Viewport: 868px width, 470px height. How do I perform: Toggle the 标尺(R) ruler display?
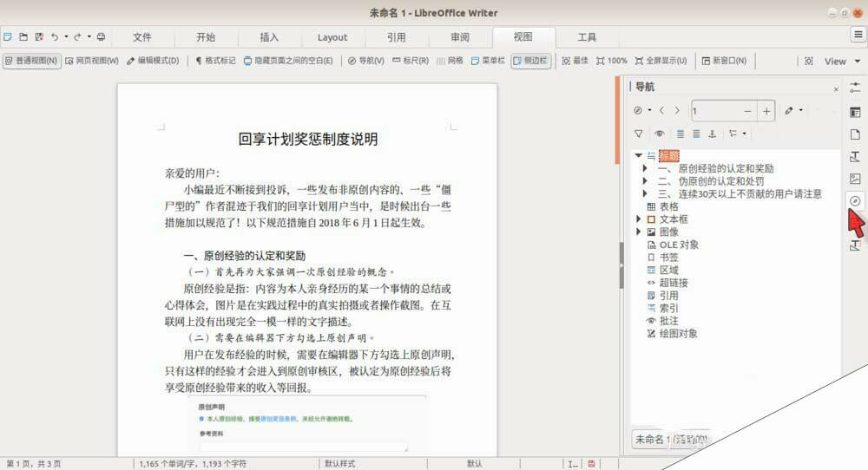[x=411, y=61]
